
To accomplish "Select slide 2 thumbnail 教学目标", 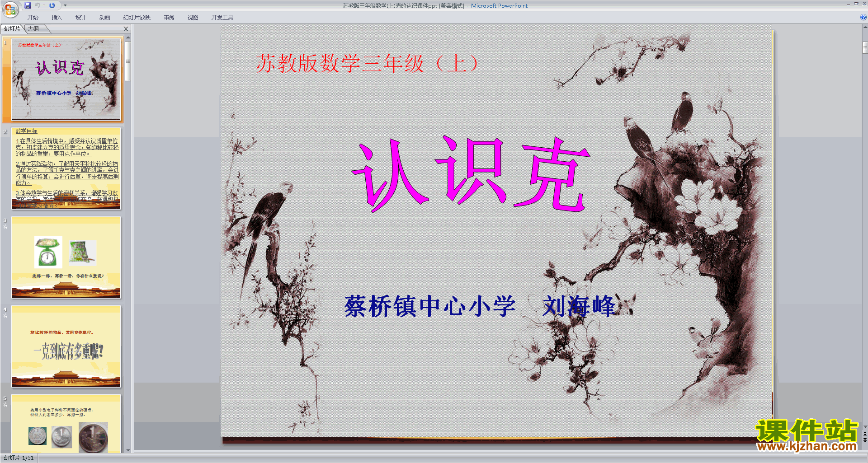I will point(66,168).
